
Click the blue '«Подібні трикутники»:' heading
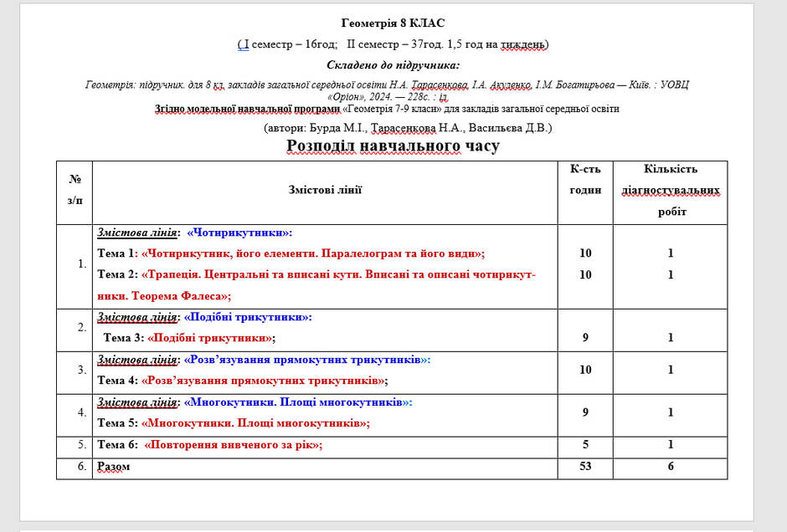tap(248, 317)
